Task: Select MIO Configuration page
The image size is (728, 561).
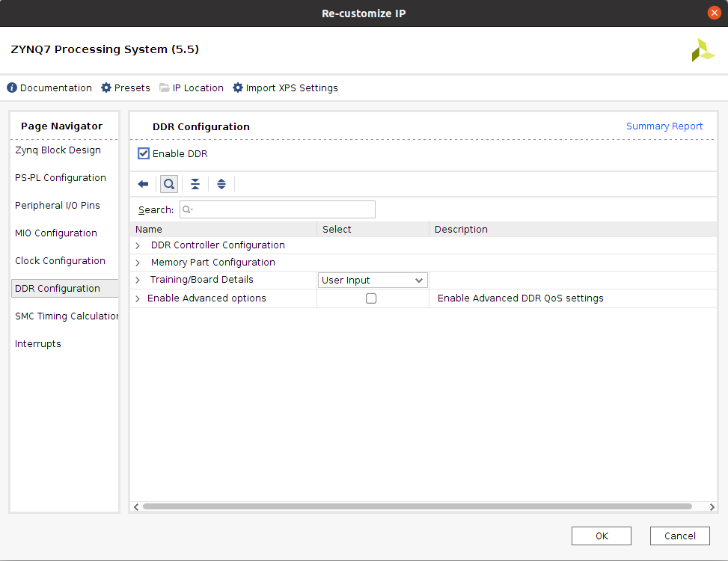Action: click(56, 233)
